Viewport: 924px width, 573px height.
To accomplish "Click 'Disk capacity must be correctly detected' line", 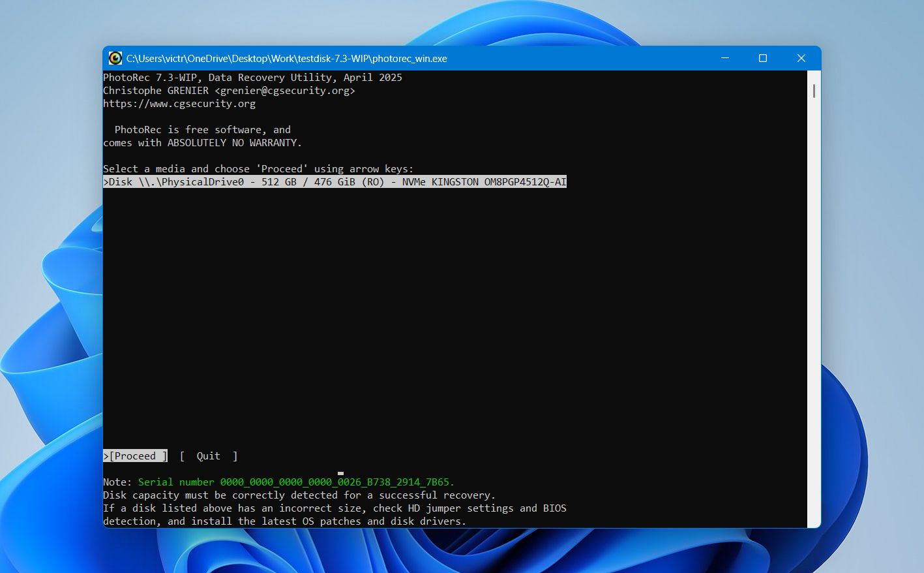I will point(299,495).
